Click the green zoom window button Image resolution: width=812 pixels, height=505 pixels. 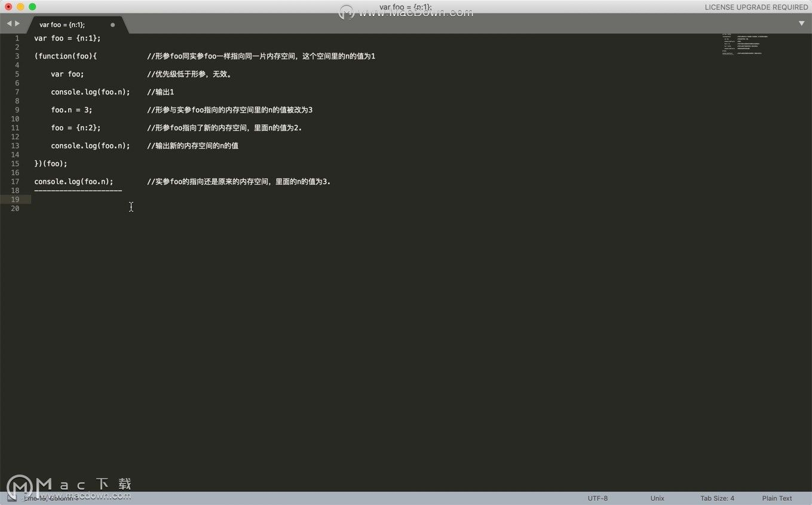pyautogui.click(x=32, y=7)
